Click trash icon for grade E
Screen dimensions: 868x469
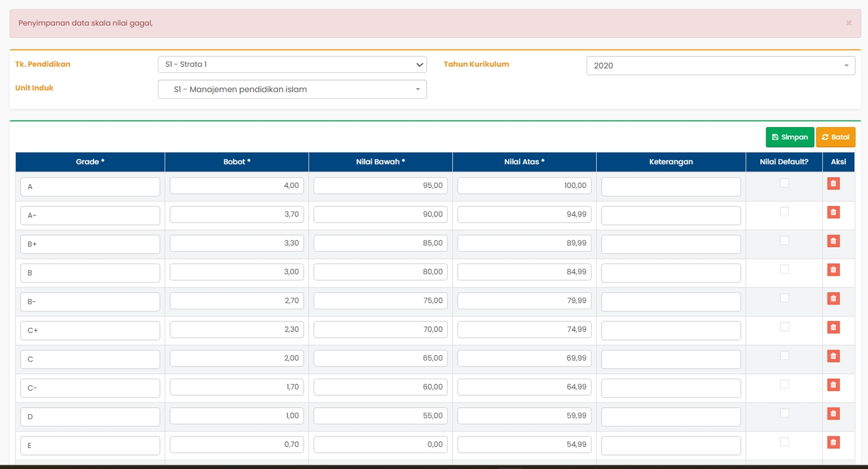833,442
